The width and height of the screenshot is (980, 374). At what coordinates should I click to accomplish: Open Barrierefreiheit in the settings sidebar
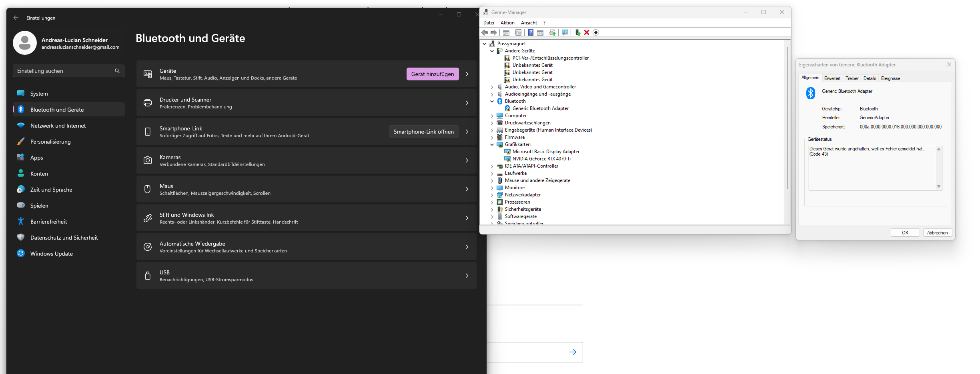tap(69, 222)
